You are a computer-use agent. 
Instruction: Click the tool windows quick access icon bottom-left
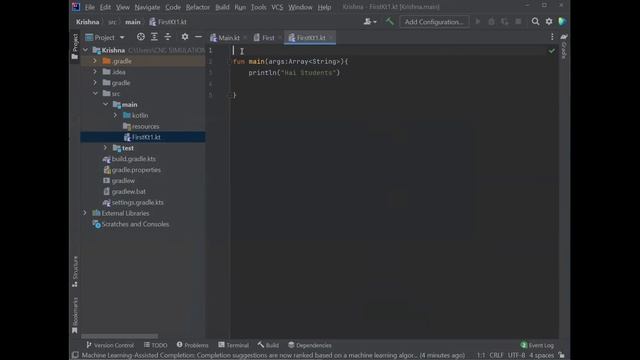coord(75,355)
